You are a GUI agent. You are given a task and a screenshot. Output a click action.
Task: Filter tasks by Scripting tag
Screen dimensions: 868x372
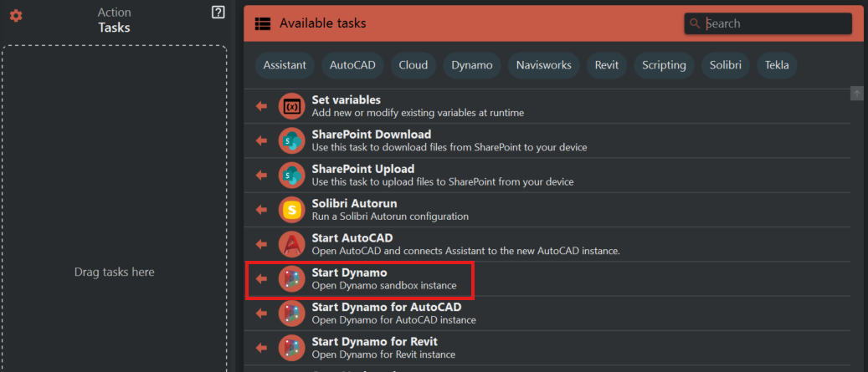[664, 65]
